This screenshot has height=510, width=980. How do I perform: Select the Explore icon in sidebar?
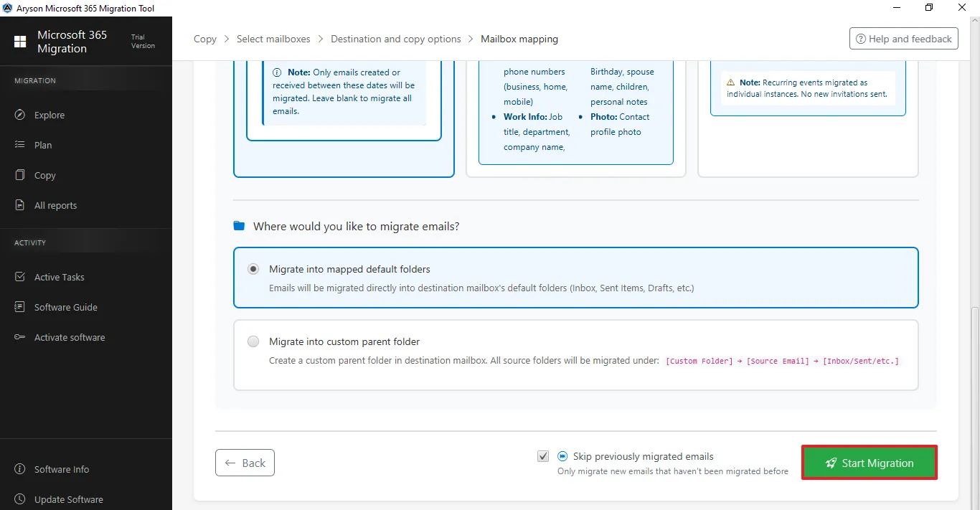click(19, 115)
